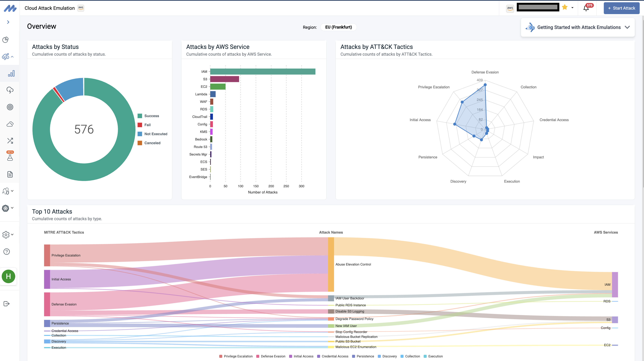Select the EU (Frankfurt) region selector
The image size is (644, 361).
click(338, 27)
